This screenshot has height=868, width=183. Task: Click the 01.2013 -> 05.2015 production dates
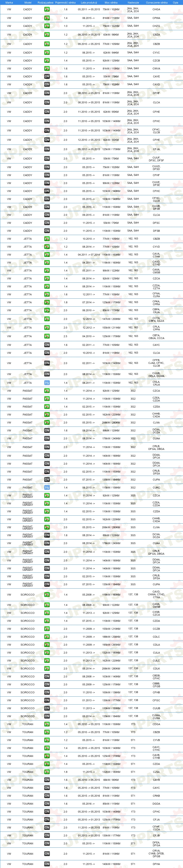tap(89, 836)
